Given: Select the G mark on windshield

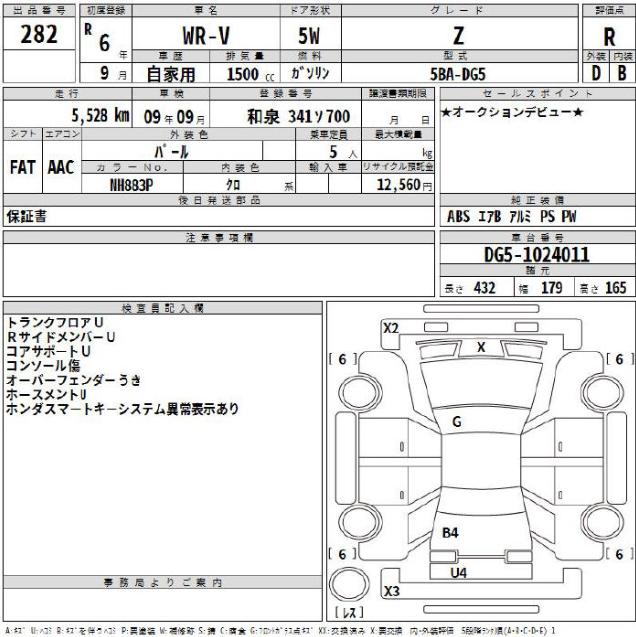Looking at the screenshot, I should click(456, 422).
